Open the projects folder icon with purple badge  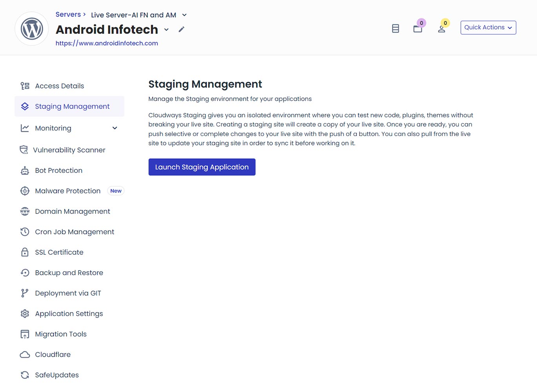(x=418, y=29)
